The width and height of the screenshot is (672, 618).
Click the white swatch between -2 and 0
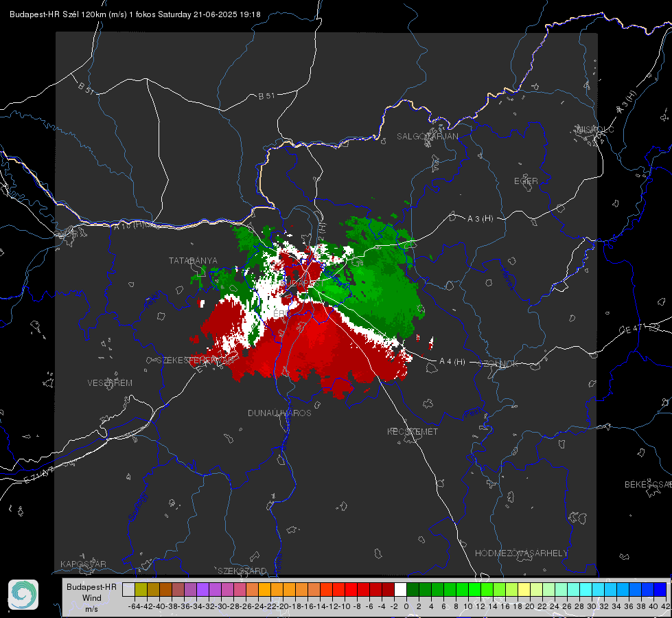pyautogui.click(x=400, y=590)
